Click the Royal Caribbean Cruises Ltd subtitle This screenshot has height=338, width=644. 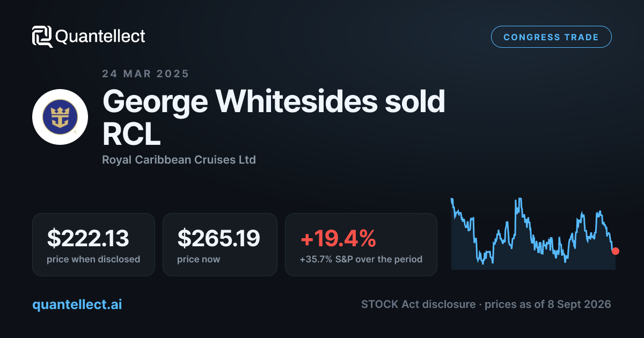[179, 160]
